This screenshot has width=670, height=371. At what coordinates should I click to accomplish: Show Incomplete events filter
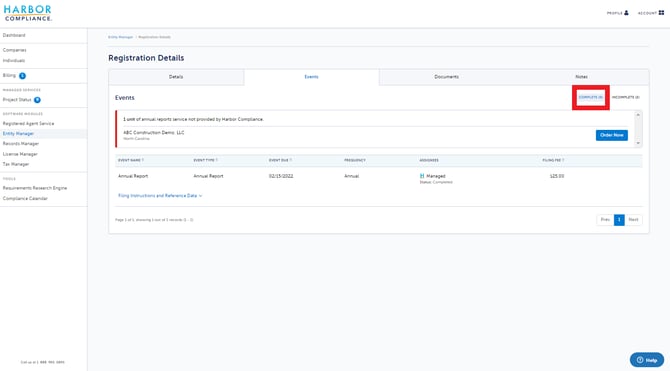[626, 97]
